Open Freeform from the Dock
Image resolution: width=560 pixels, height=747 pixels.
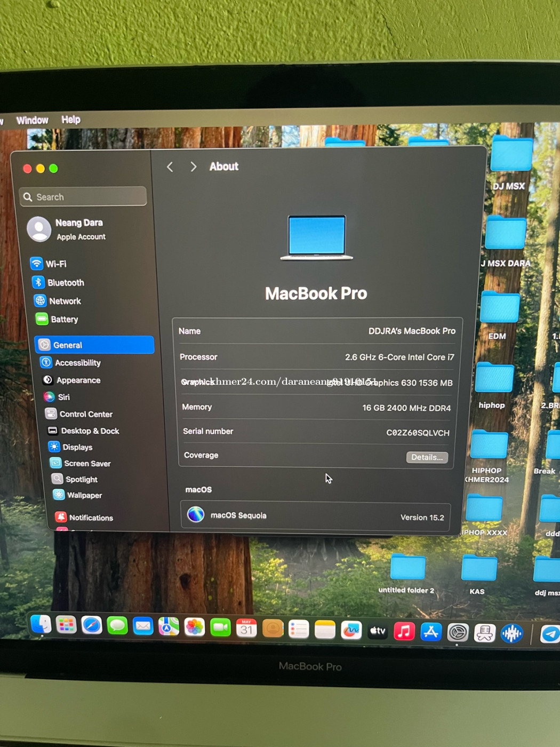click(x=351, y=631)
